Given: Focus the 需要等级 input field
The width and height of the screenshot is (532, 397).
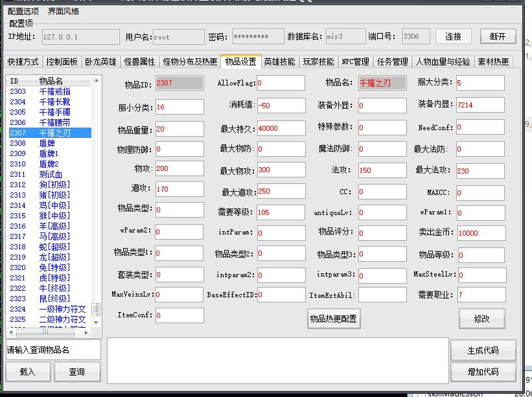Looking at the screenshot, I should coord(281,212).
